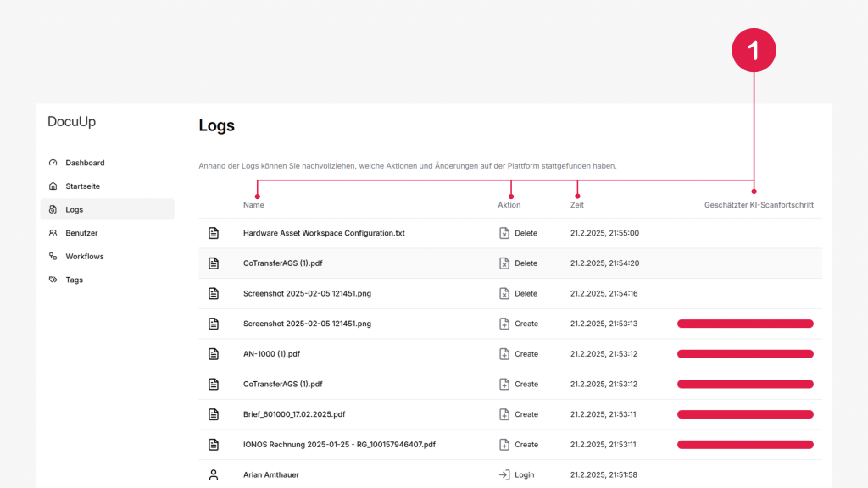Click file icon of Brief_601000_17.02.2025.pdf
Screen dimensions: 868x488
(x=214, y=414)
